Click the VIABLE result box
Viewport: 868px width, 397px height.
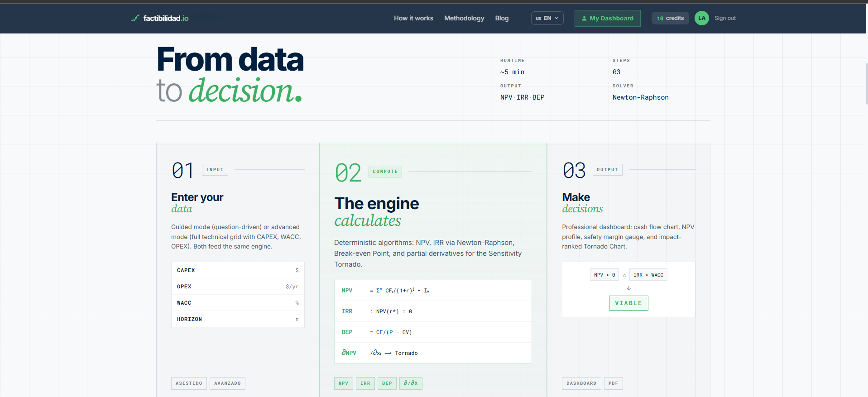(x=628, y=303)
